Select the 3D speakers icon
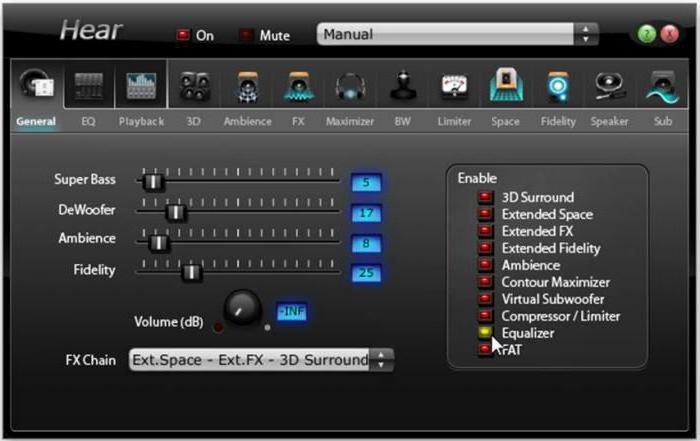 pyautogui.click(x=194, y=88)
